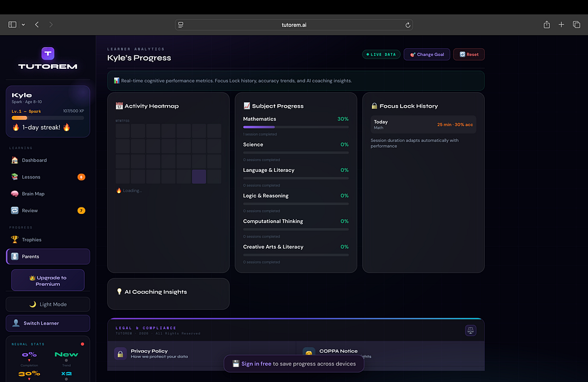Click the Lessons books icon

point(15,177)
